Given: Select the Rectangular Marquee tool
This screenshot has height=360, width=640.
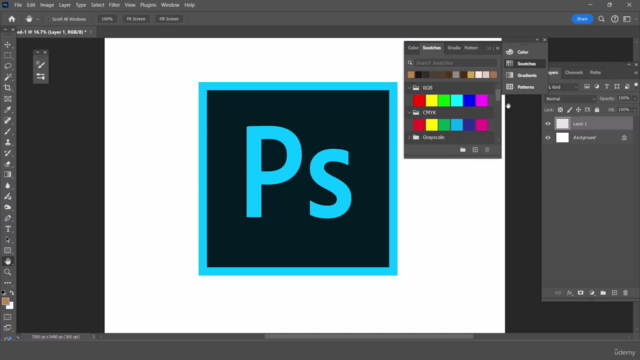Looking at the screenshot, I should [x=8, y=55].
